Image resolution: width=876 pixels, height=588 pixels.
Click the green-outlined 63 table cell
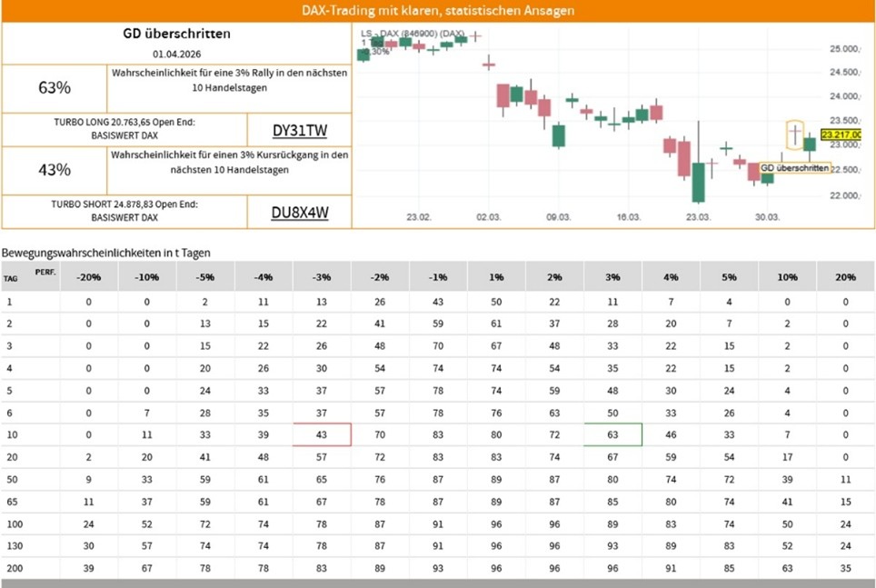612,434
